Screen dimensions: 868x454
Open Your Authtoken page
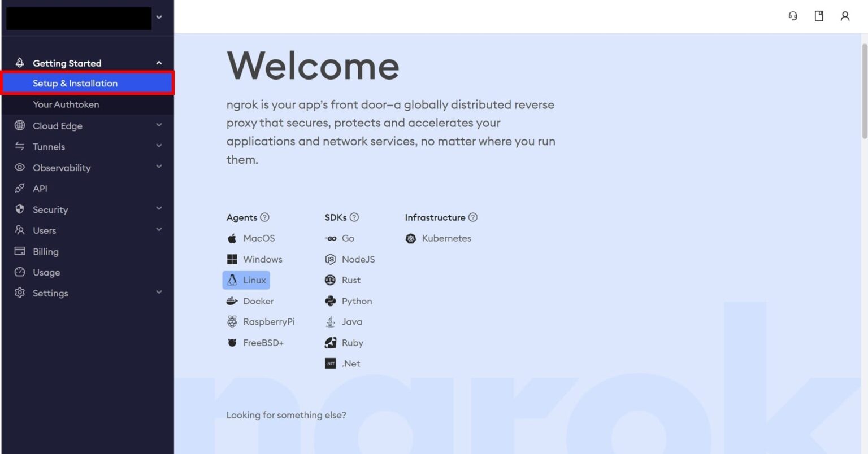pos(66,104)
